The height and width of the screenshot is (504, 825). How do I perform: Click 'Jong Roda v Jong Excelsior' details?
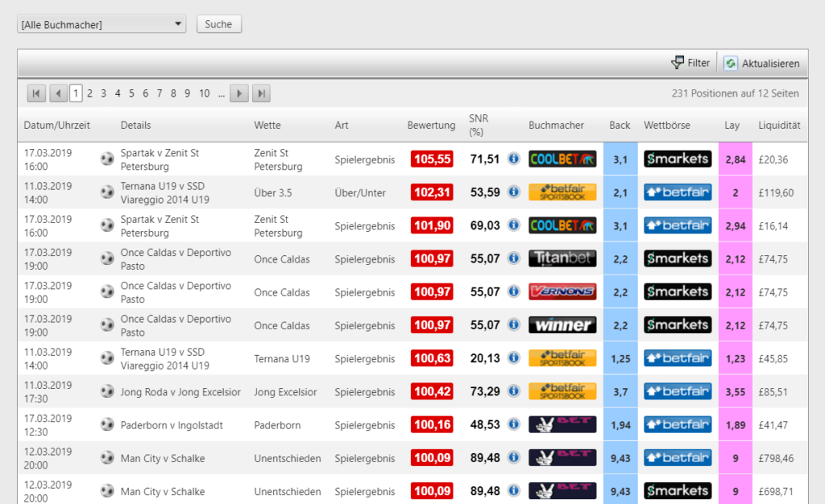180,391
